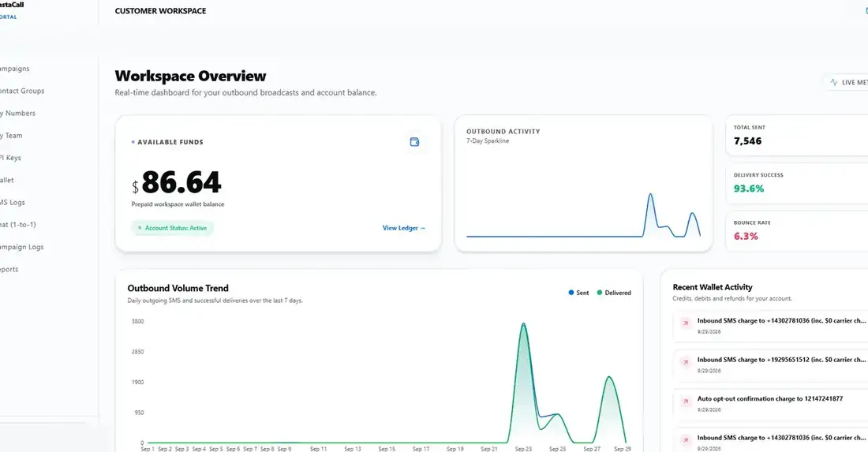Click the Outbound Activity sparkline chart
This screenshot has height=452, width=868.
tap(583, 215)
